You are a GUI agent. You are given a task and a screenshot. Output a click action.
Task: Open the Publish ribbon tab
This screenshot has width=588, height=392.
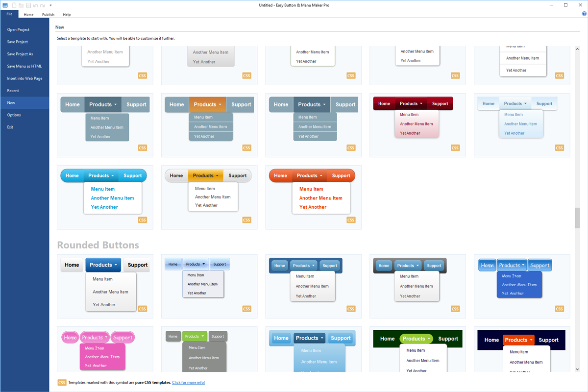tap(48, 15)
